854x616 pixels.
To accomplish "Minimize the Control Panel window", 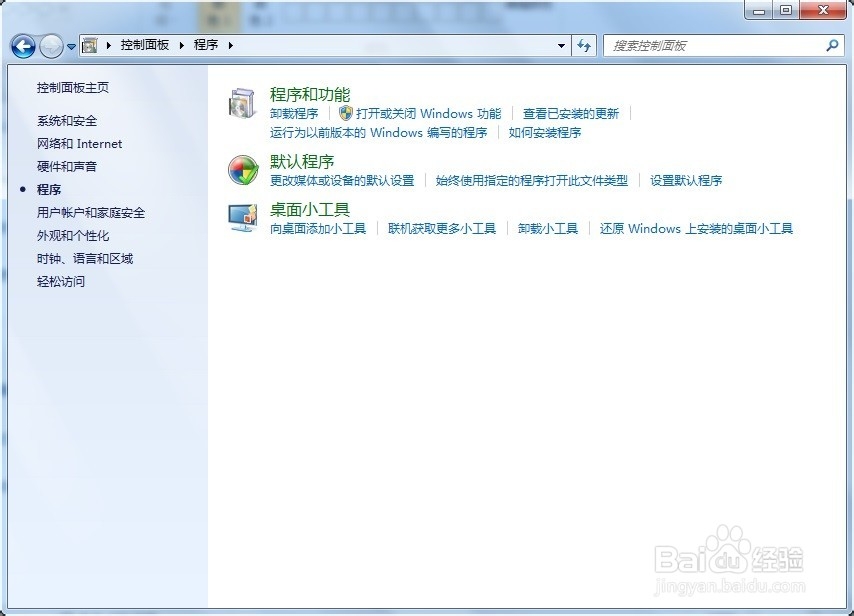I will pyautogui.click(x=759, y=10).
